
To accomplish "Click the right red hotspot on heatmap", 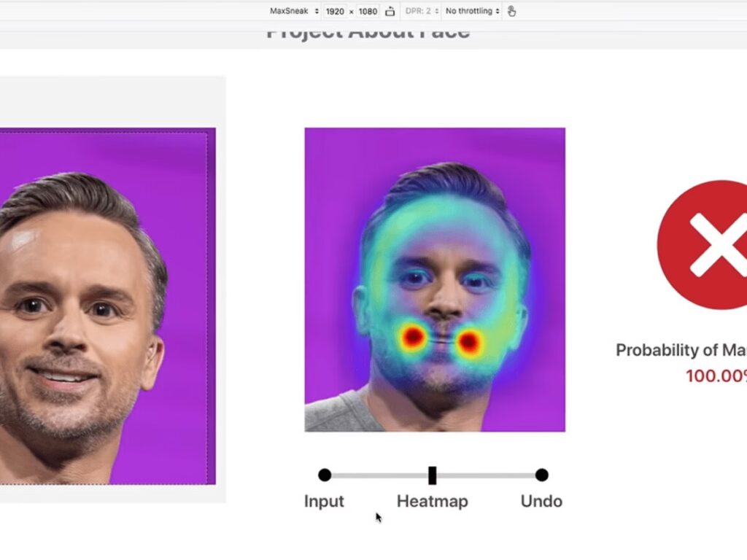I will pos(468,341).
